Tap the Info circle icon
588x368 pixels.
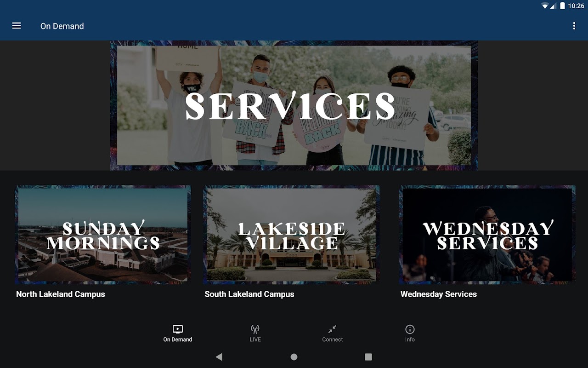pyautogui.click(x=410, y=329)
